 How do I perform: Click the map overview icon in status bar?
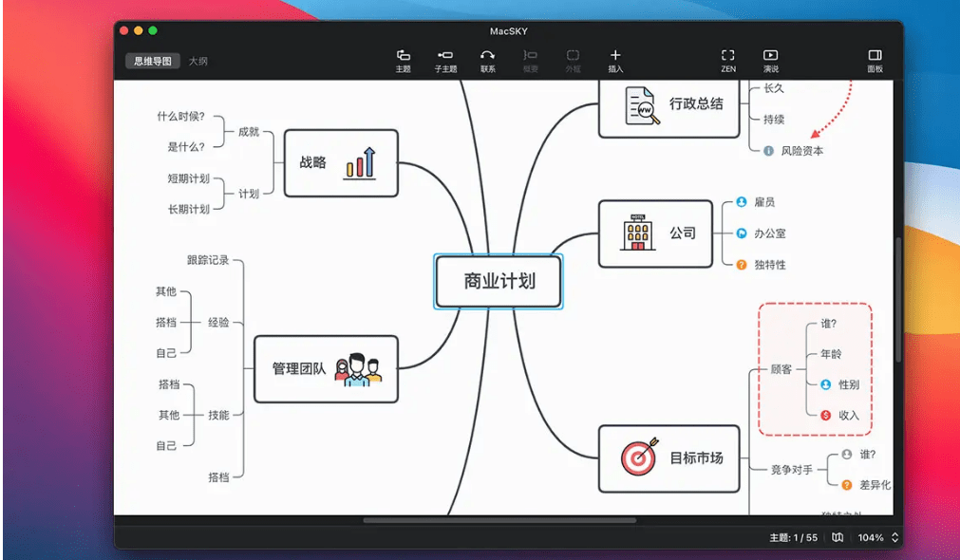[838, 537]
